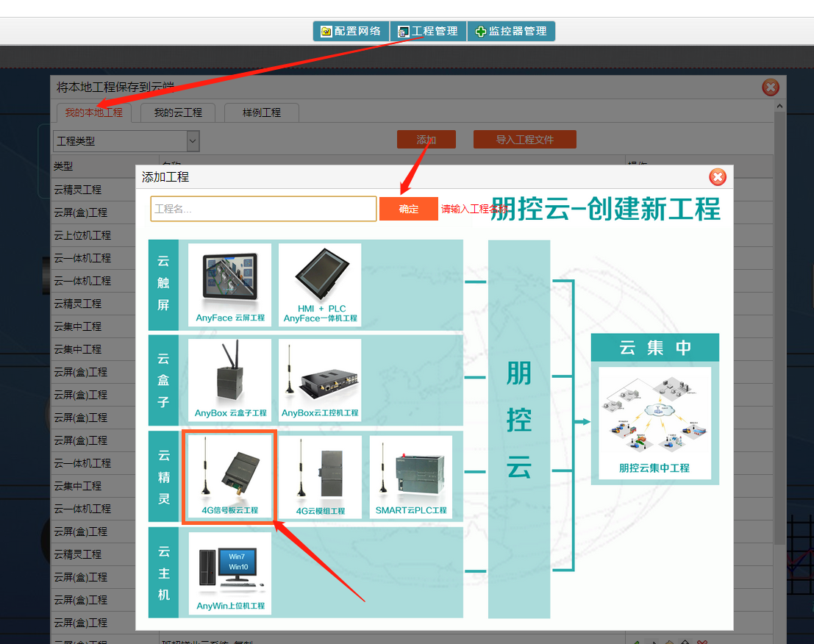Click the 工程名 input field
The width and height of the screenshot is (814, 644).
point(263,209)
